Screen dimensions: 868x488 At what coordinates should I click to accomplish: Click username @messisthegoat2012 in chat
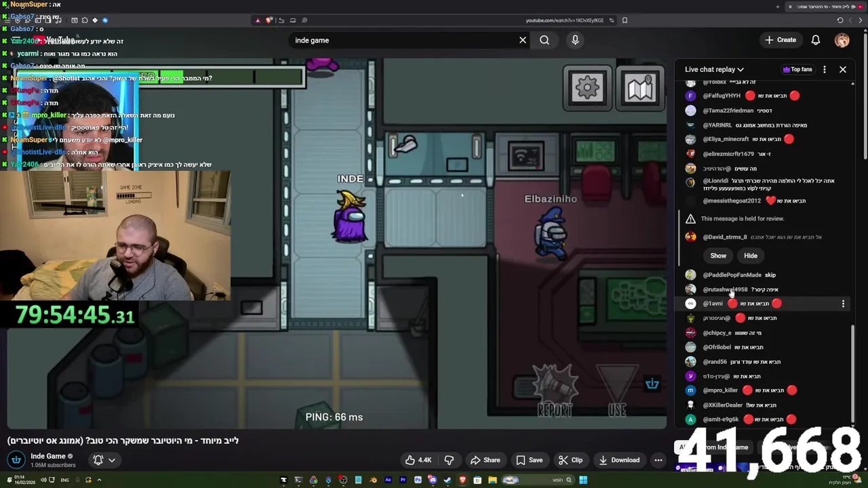(x=732, y=201)
